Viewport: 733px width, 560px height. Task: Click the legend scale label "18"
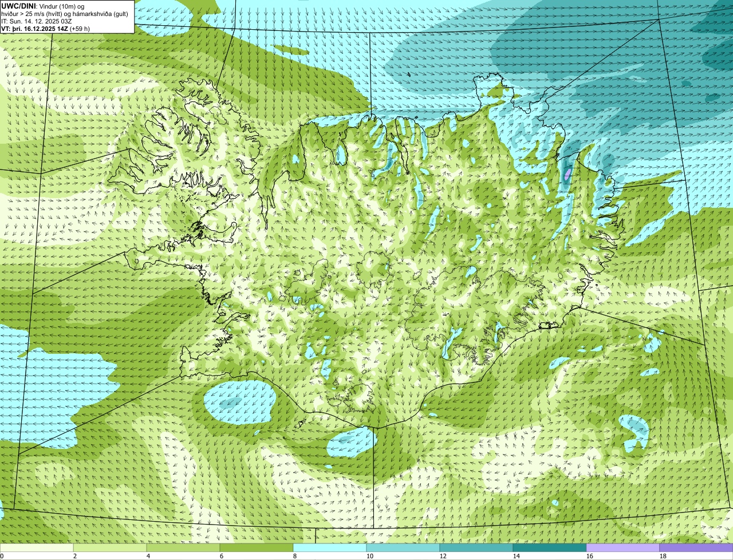tap(663, 556)
